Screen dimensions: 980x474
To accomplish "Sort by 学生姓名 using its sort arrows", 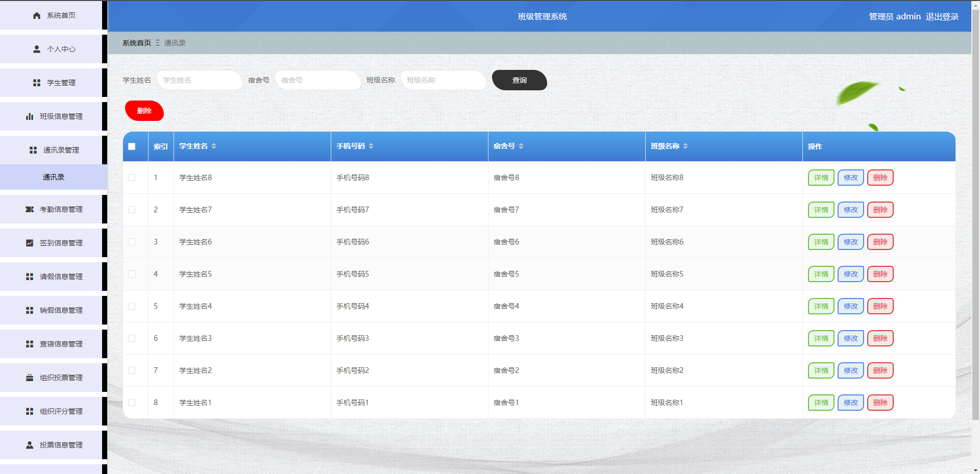I will pyautogui.click(x=214, y=146).
